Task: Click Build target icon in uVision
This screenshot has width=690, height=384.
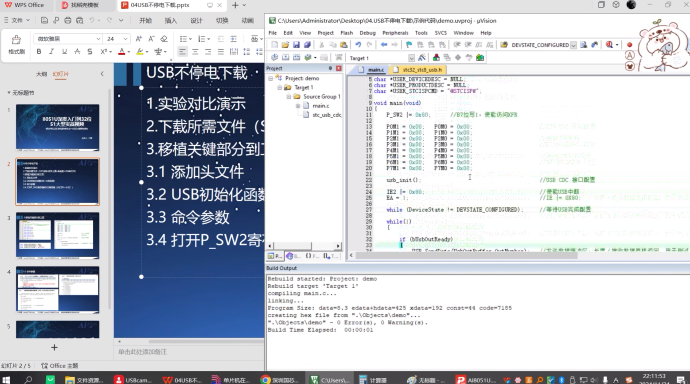Action: (x=286, y=58)
